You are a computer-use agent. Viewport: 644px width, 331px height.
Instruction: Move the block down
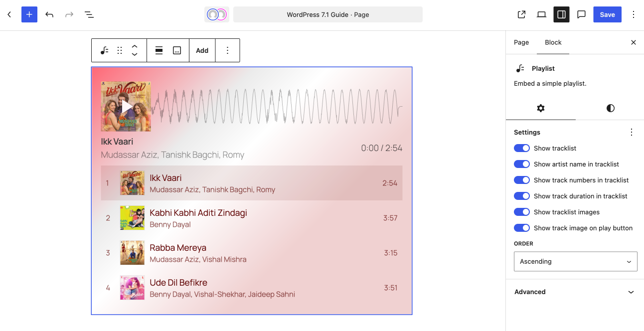[135, 54]
